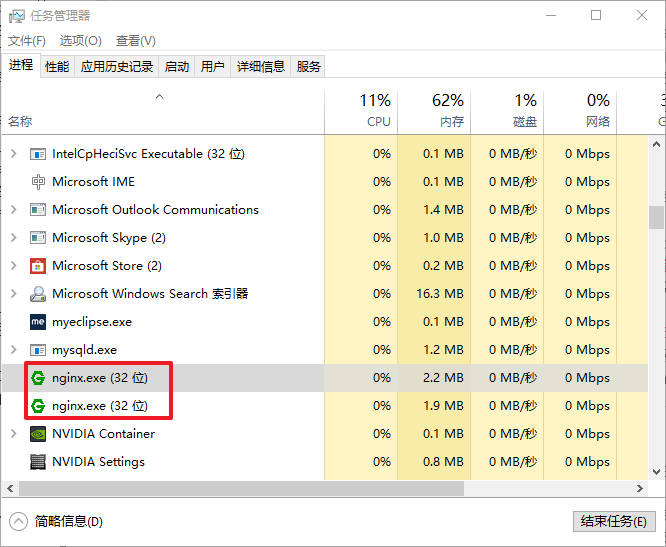Switch to the 详细信息 tab

[x=260, y=67]
